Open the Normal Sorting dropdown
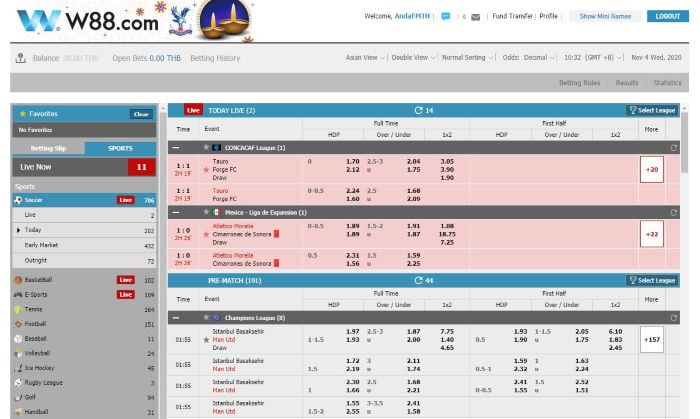Image resolution: width=700 pixels, height=419 pixels. pos(467,58)
